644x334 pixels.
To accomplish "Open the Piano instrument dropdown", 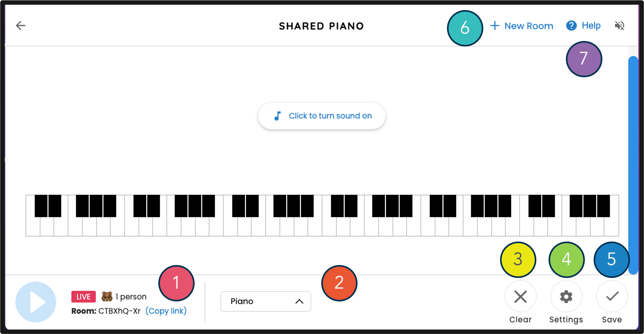I will tap(265, 301).
